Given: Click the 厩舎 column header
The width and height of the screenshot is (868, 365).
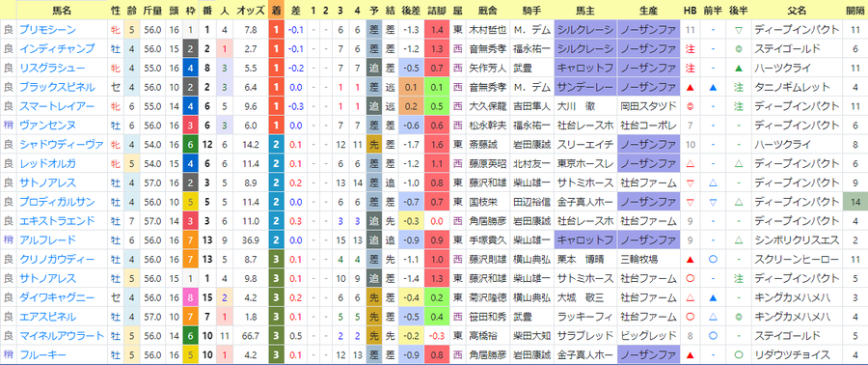Looking at the screenshot, I should pos(489,11).
